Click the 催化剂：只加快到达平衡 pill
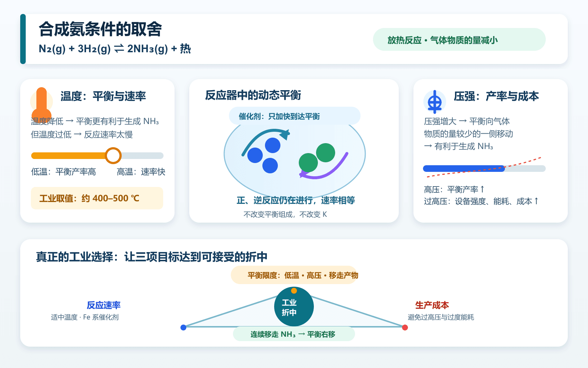The height and width of the screenshot is (368, 588). coord(295,116)
